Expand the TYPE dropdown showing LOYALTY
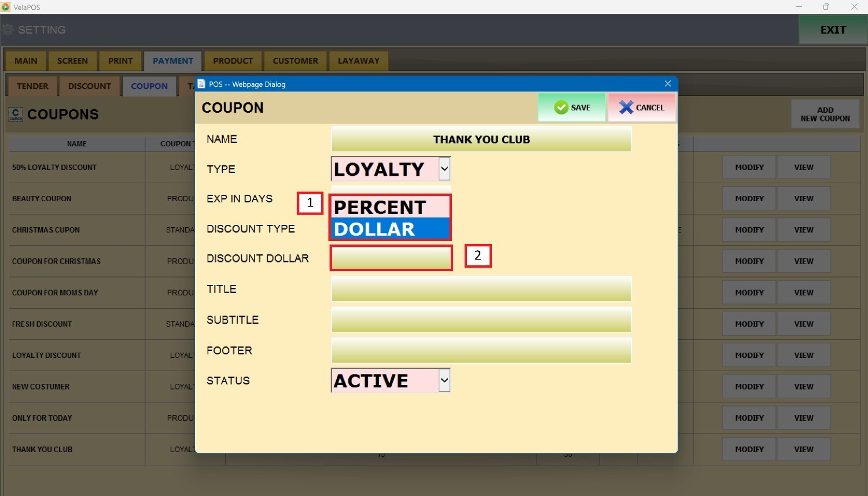The image size is (868, 496). (444, 169)
